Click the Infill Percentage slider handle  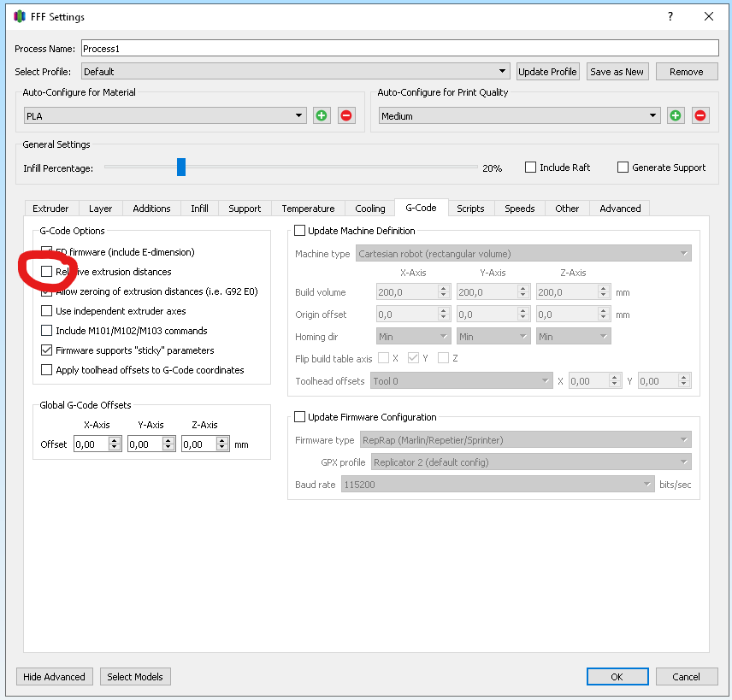(x=181, y=167)
